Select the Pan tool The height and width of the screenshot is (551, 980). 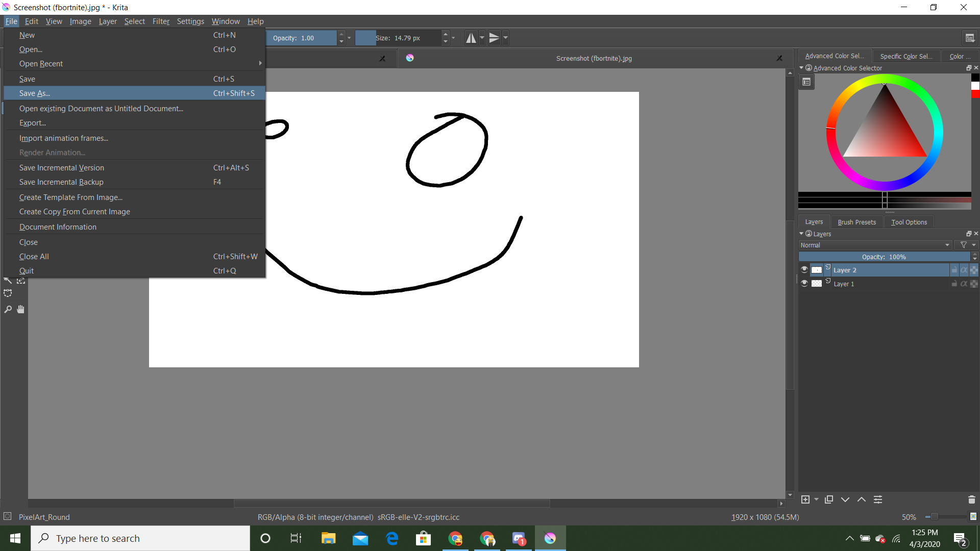20,309
